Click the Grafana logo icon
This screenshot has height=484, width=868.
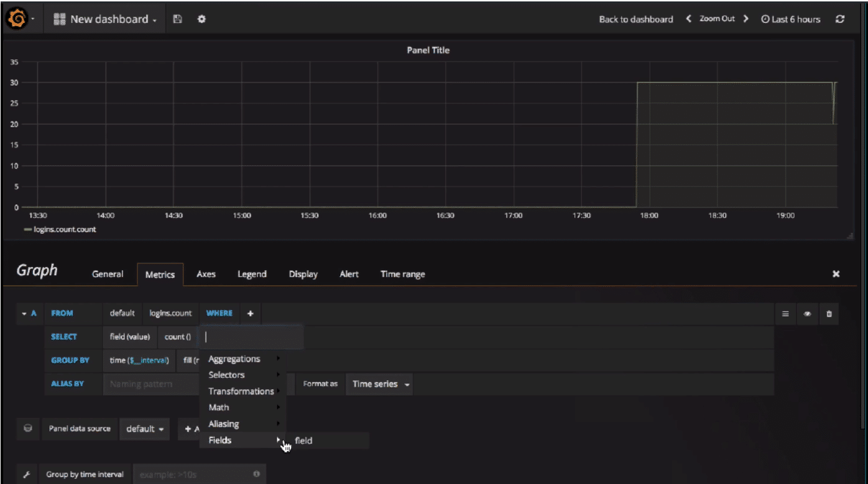(x=18, y=18)
